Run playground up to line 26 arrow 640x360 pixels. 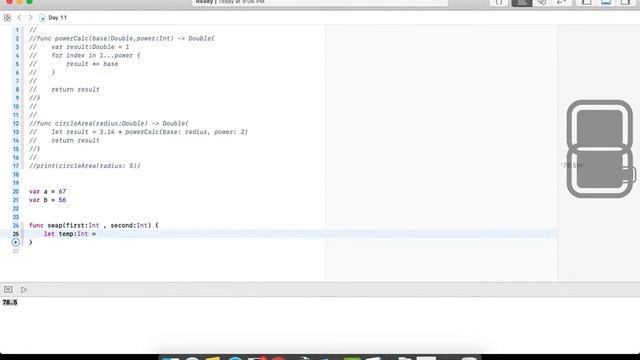tap(16, 242)
